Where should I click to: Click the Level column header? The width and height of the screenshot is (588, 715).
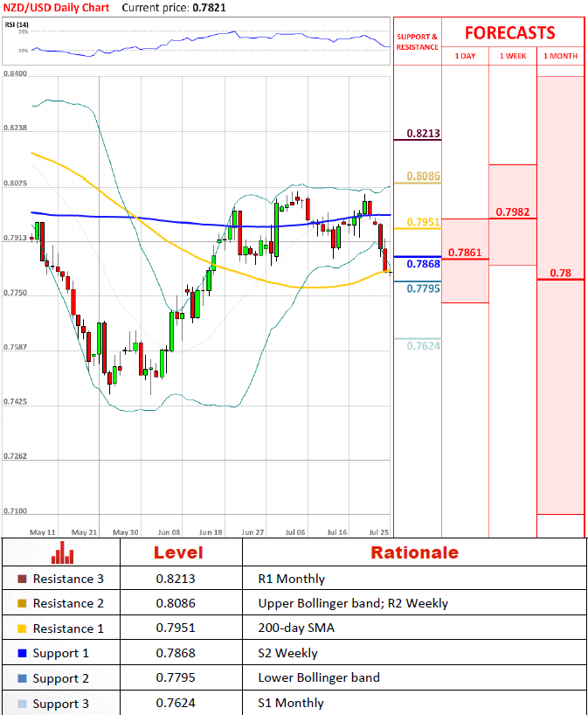[x=178, y=552]
